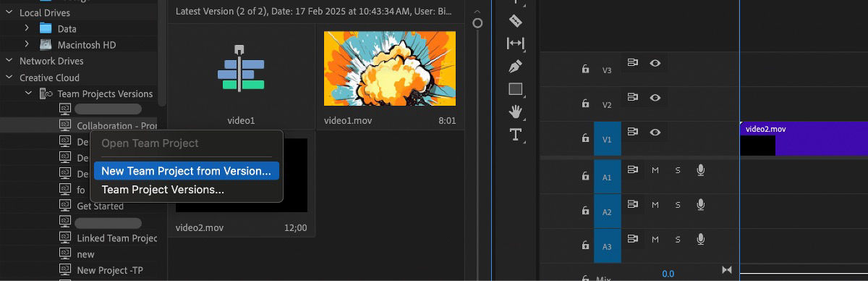Select the team project named new
Screen dimensions: 868x281
click(86, 254)
